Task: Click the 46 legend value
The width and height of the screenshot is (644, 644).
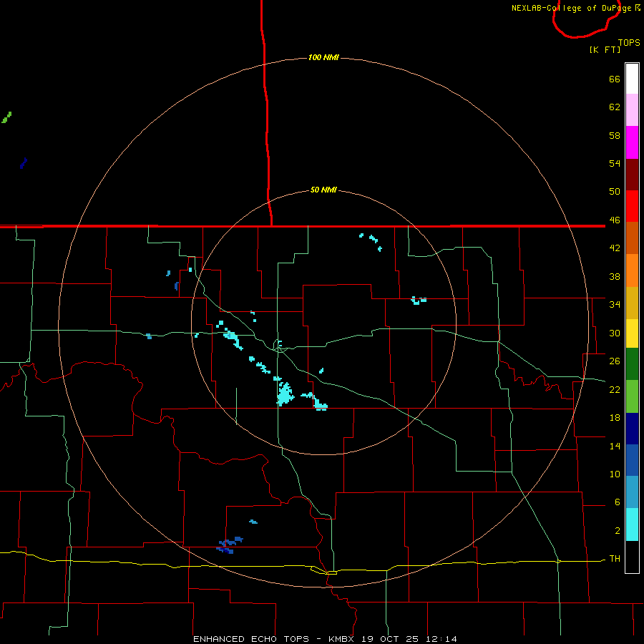Action: [x=615, y=220]
